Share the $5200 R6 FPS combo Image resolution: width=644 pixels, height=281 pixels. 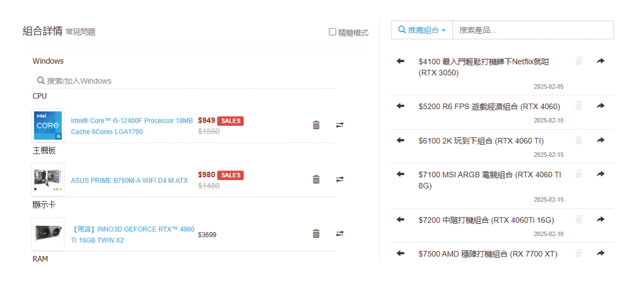coord(600,106)
